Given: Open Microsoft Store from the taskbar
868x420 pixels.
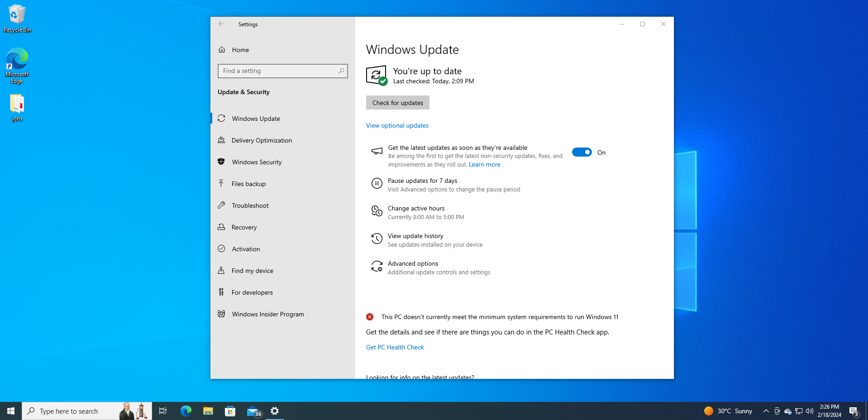Looking at the screenshot, I should [x=230, y=411].
